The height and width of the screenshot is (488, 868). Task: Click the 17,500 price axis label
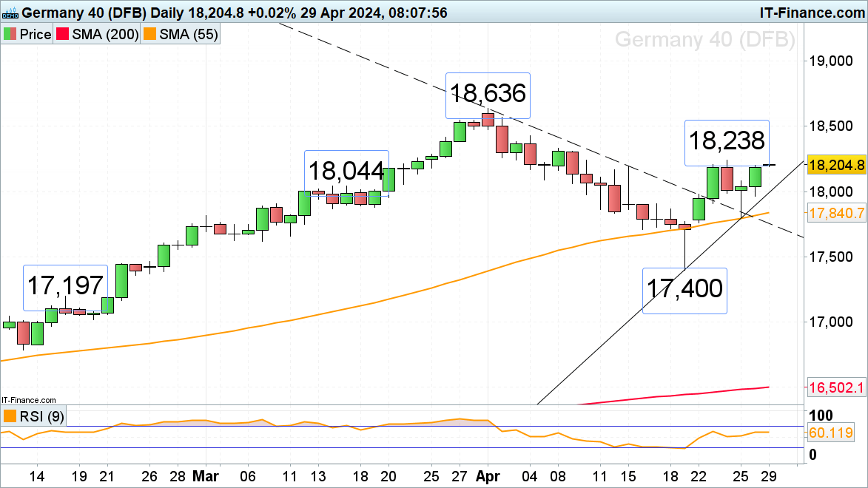831,257
